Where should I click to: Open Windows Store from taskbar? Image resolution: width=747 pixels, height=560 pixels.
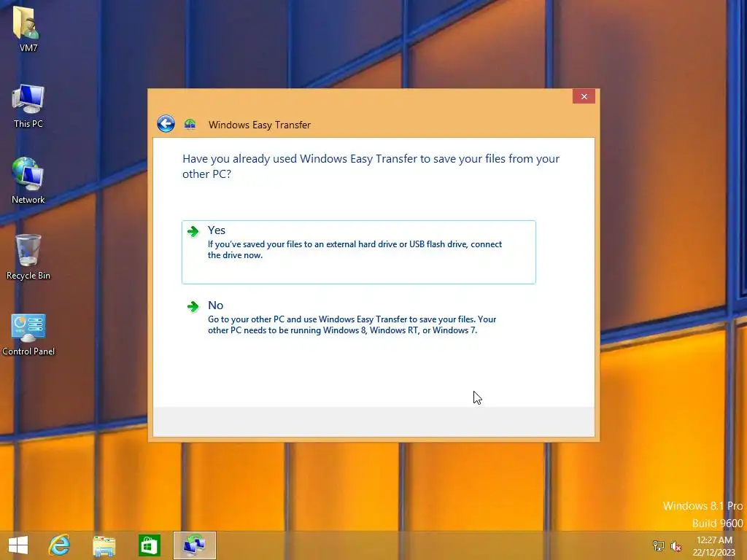[149, 545]
